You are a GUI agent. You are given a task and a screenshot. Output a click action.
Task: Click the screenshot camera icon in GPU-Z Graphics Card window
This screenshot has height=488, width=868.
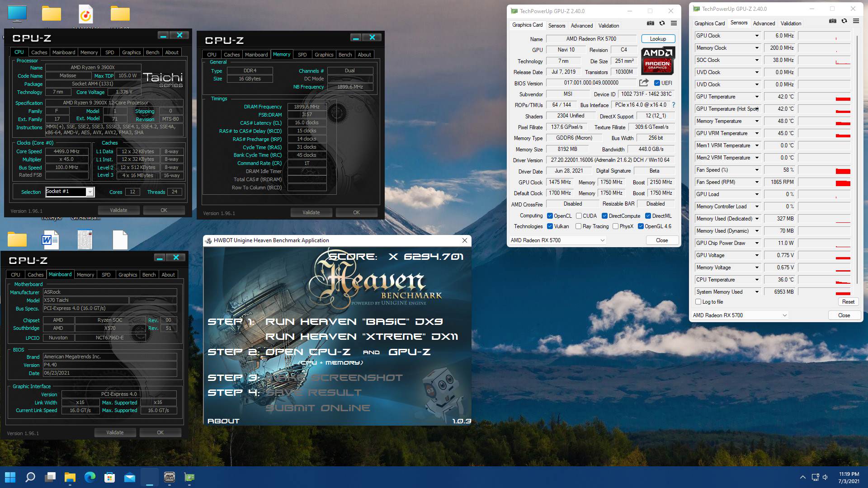650,23
